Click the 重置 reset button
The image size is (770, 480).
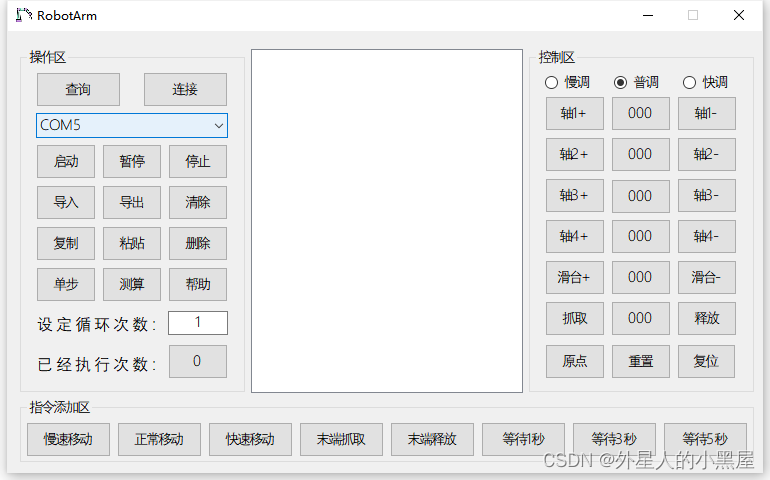tap(640, 362)
